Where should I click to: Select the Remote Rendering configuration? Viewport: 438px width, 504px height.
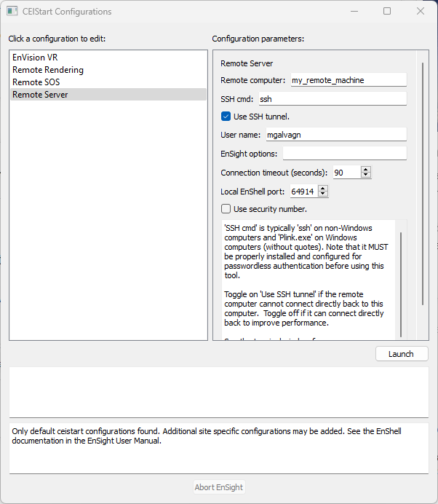click(108, 70)
